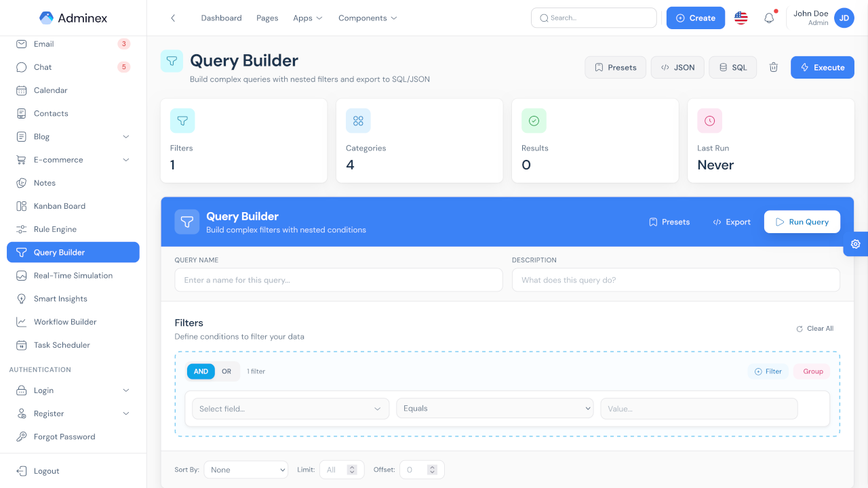868x488 pixels.
Task: Open Workflow Builder in sidebar
Action: click(73, 322)
